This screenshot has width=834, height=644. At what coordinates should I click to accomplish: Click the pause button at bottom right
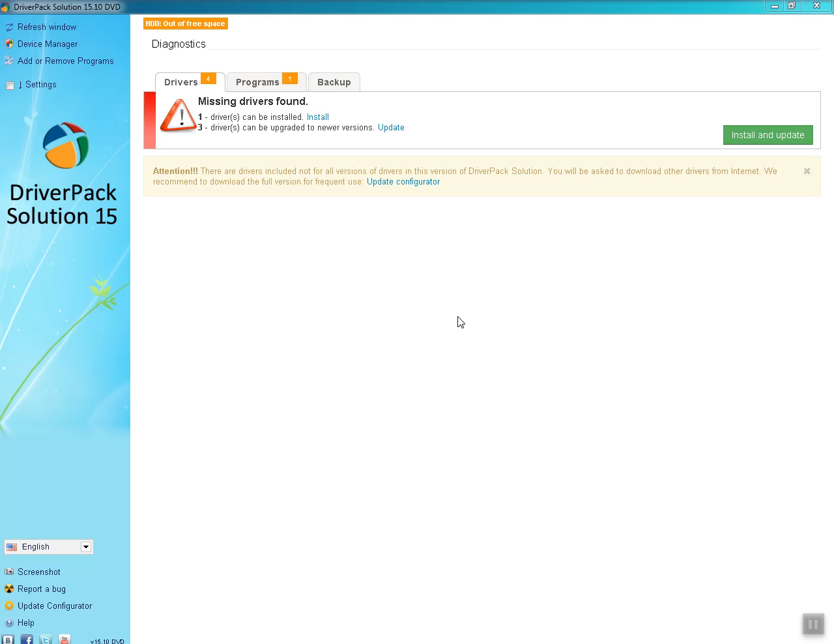point(812,624)
